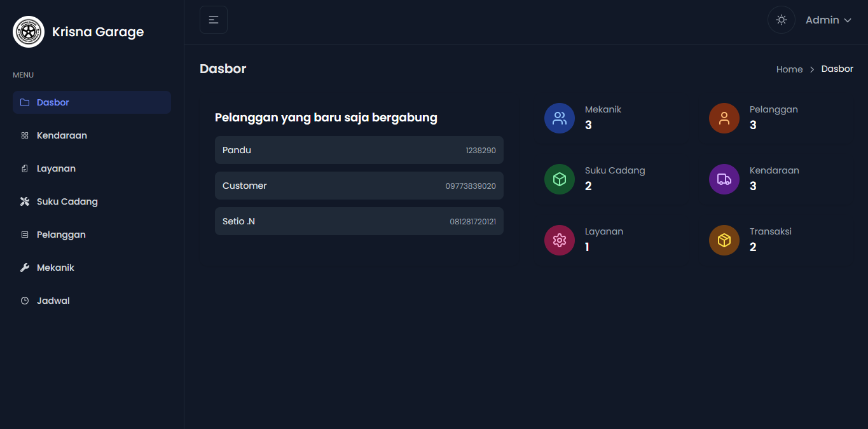Click the purple Kendaraan truck icon
Viewport: 868px width, 429px height.
(724, 179)
